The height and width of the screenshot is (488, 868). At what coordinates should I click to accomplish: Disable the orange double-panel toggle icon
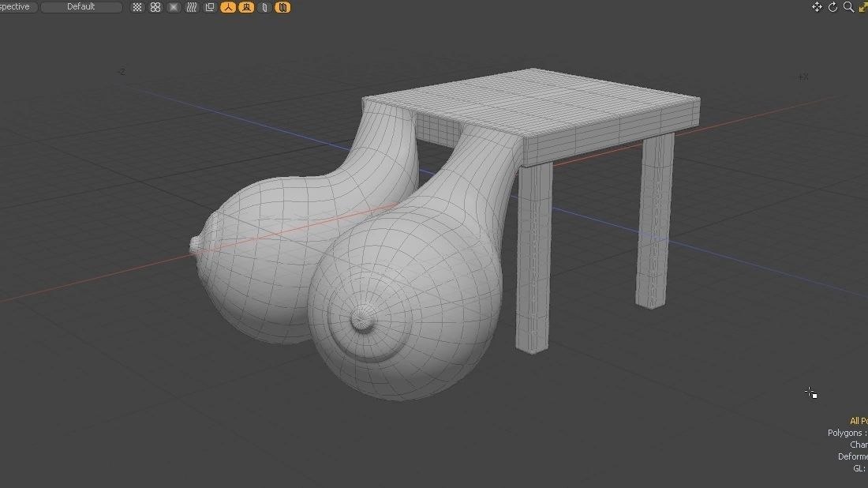(x=282, y=7)
